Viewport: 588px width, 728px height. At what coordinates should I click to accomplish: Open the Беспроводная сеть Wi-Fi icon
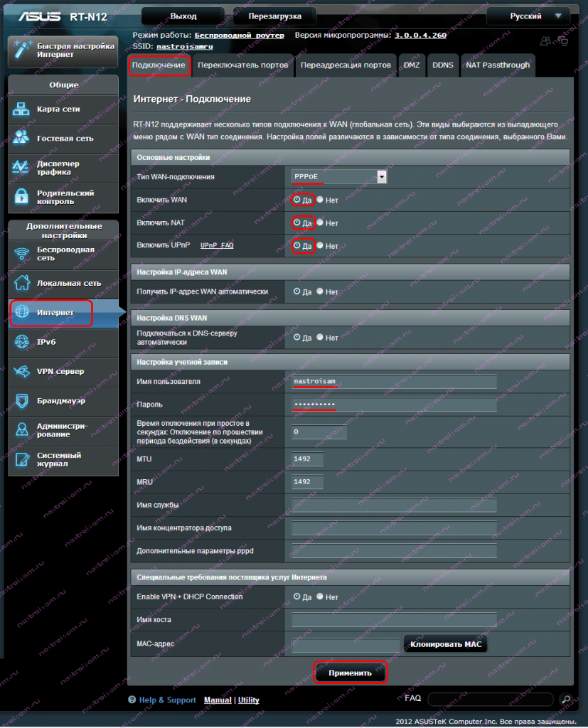21,254
